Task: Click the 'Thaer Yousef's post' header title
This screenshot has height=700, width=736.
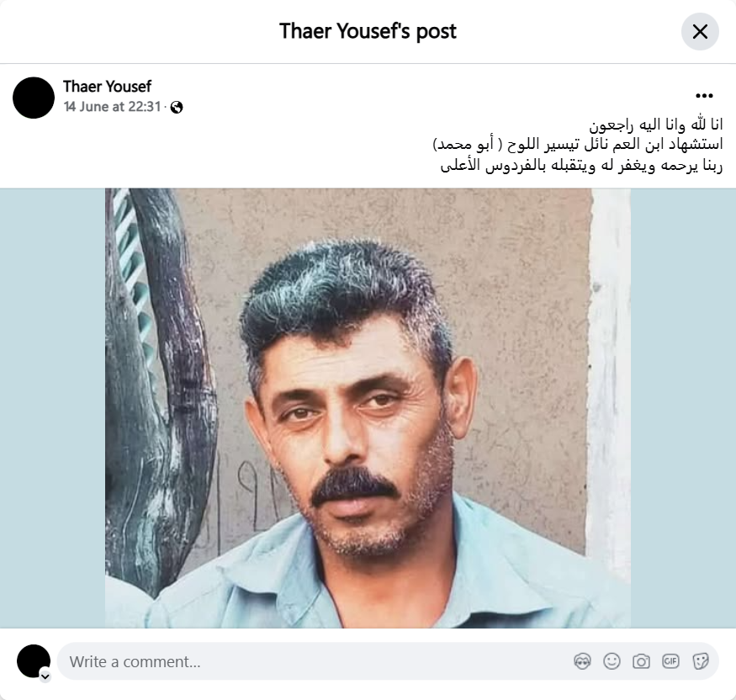Action: [368, 31]
